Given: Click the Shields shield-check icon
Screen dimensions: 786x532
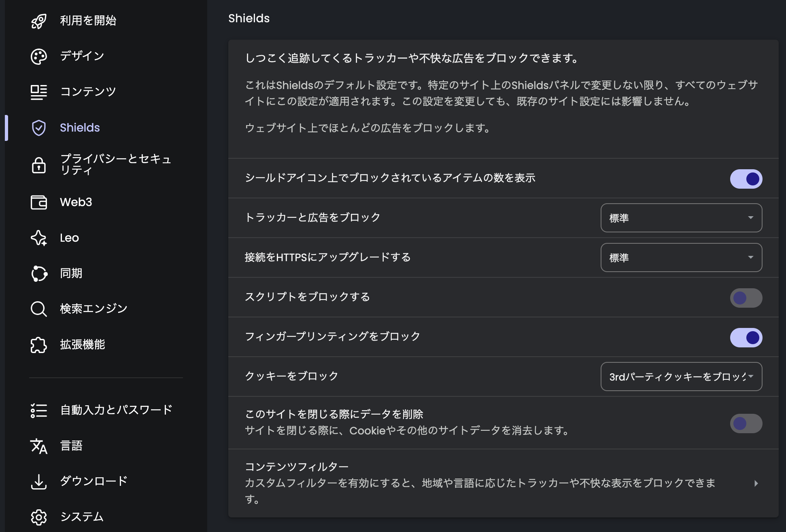Looking at the screenshot, I should pyautogui.click(x=39, y=128).
